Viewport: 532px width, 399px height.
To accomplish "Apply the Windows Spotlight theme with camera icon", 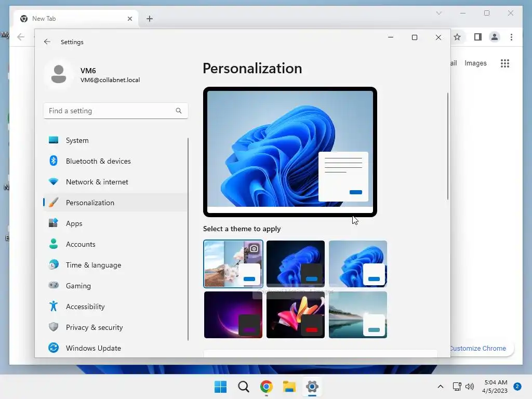I will [233, 264].
